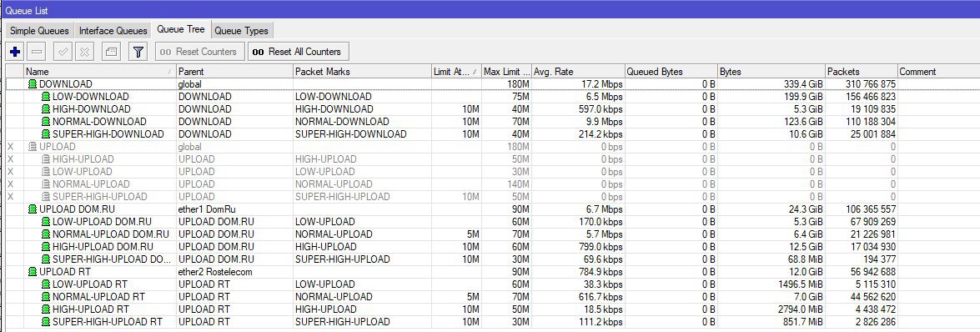Click the NORMAL-DOWNLOAD queue icon
980x332 pixels.
[x=46, y=121]
